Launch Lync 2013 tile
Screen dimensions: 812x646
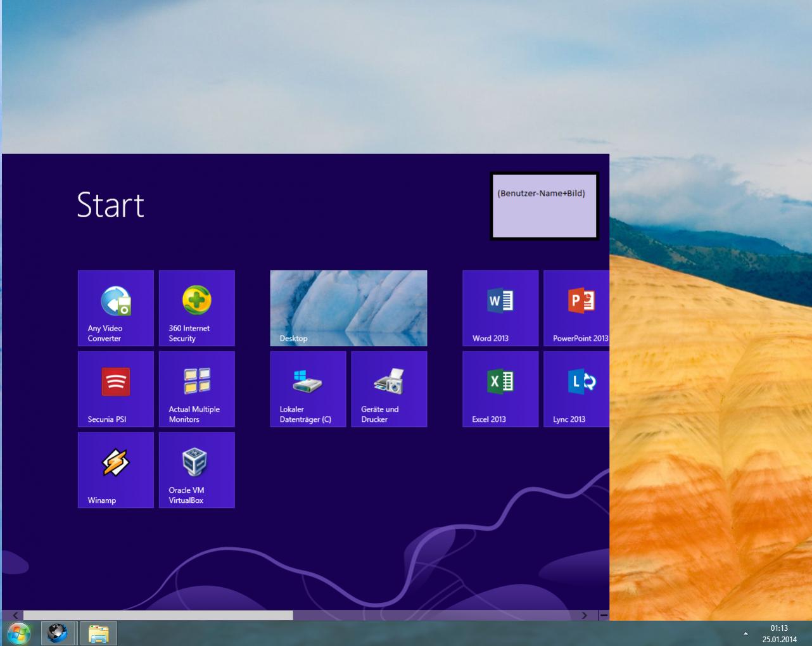coord(576,389)
